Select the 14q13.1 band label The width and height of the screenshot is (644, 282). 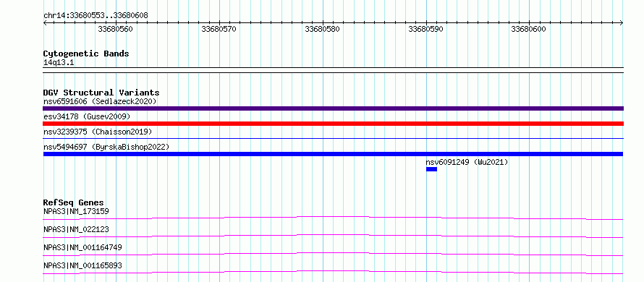(59, 63)
